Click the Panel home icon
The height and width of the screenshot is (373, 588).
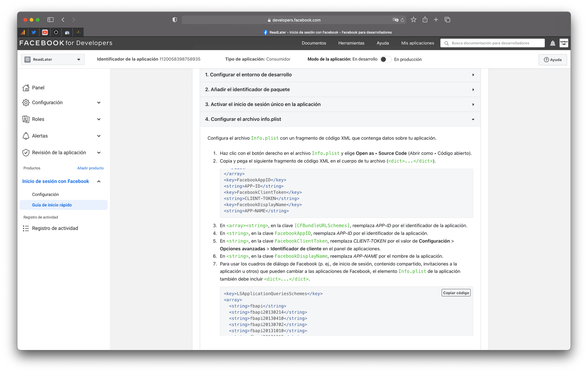click(x=26, y=88)
